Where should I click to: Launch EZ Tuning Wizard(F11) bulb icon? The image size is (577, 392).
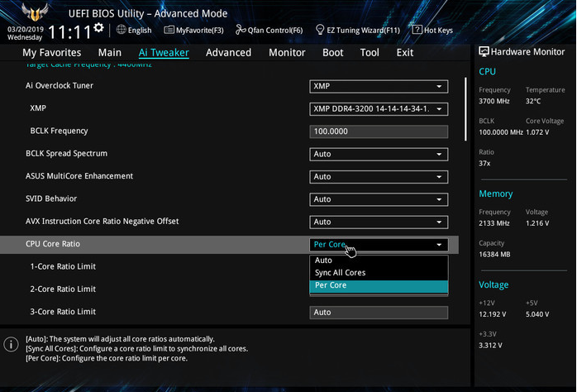320,30
